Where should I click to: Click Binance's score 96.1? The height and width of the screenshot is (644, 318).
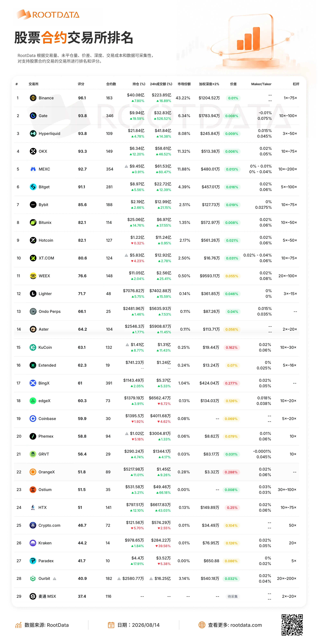click(x=82, y=98)
